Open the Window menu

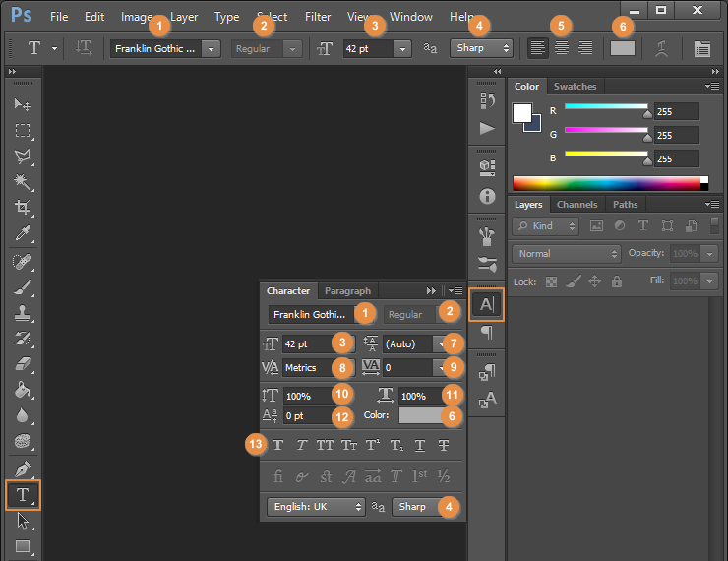click(x=411, y=17)
